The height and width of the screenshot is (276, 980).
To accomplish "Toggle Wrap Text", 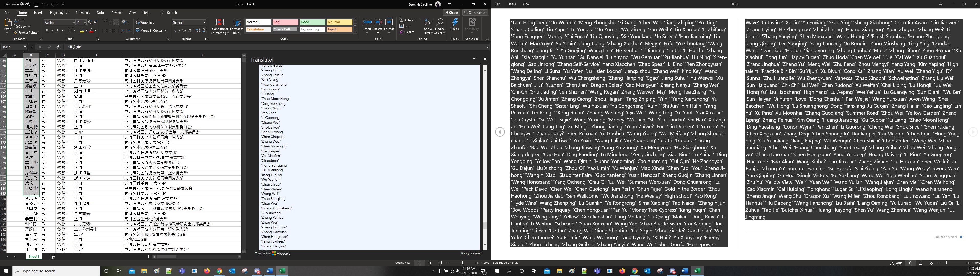I will click(144, 22).
